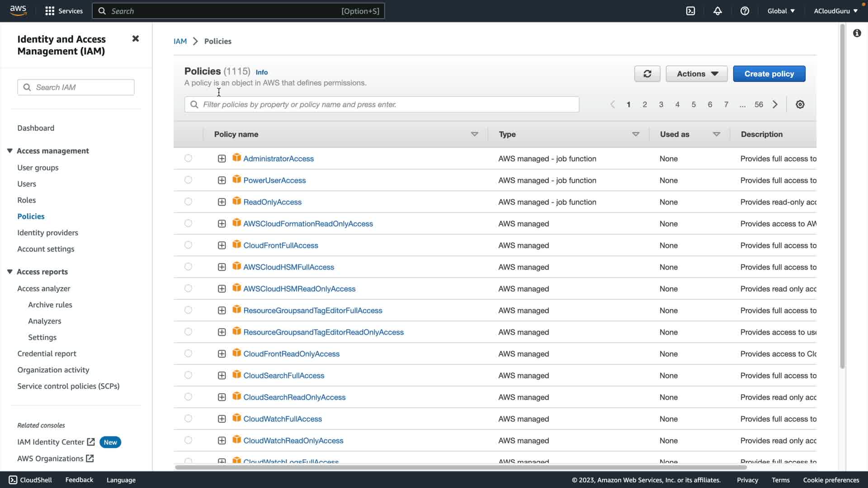Screen dimensions: 868x488
Task: Open the AWSCloudHSMFullAccess policy link
Action: tap(288, 267)
